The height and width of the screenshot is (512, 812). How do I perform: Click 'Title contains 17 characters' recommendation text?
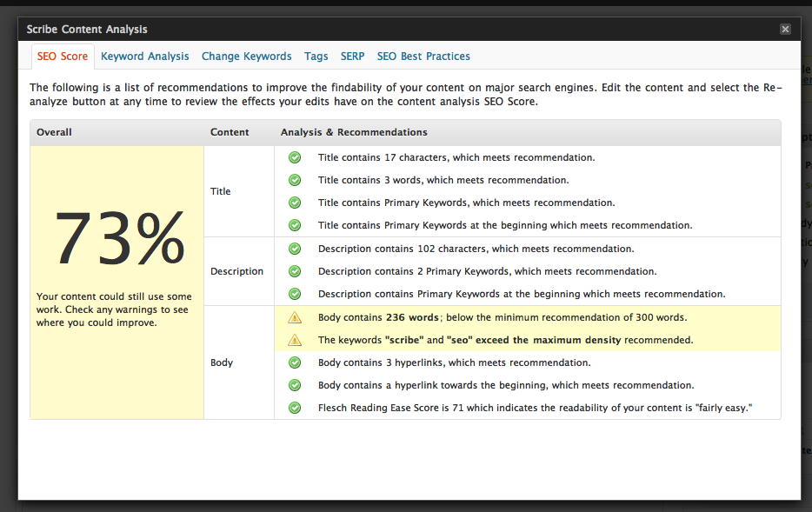tap(456, 157)
